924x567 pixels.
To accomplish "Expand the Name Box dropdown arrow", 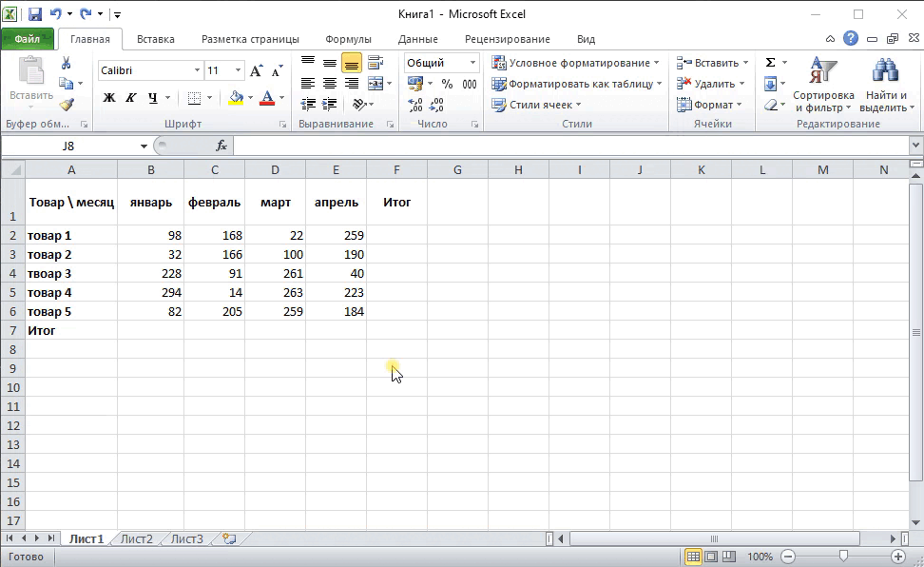I will (144, 147).
